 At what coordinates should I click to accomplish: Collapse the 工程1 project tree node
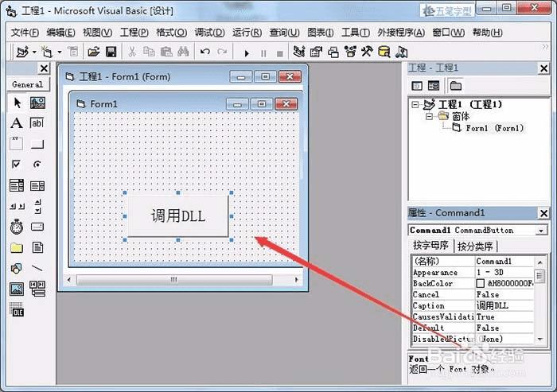point(415,104)
